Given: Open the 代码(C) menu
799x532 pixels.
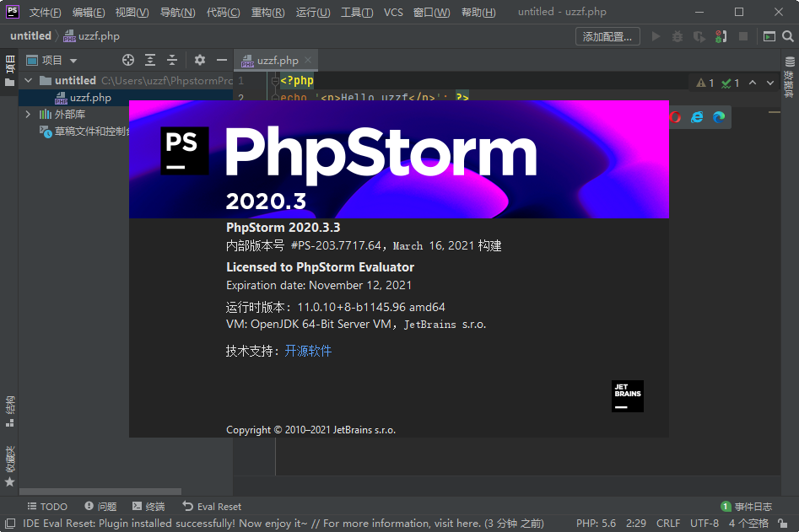Looking at the screenshot, I should pyautogui.click(x=224, y=12).
